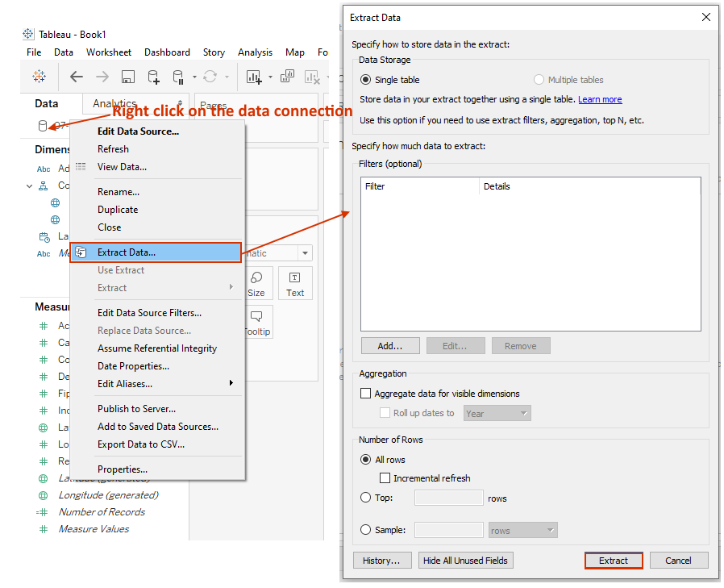Open the New Worksheet dropdown arrow
Viewport: 724px width, 588px height.
270,77
